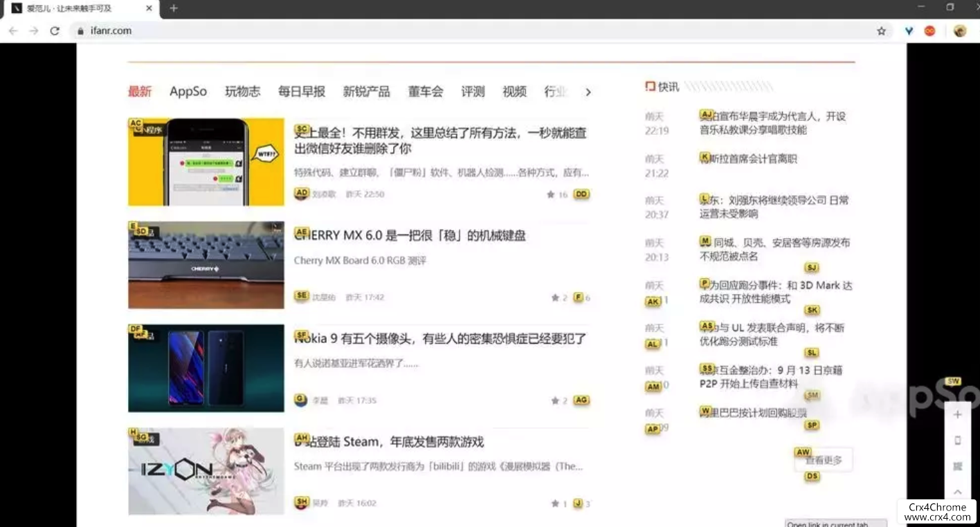This screenshot has width=980, height=527.
Task: Click the blue V extension icon
Action: (909, 31)
